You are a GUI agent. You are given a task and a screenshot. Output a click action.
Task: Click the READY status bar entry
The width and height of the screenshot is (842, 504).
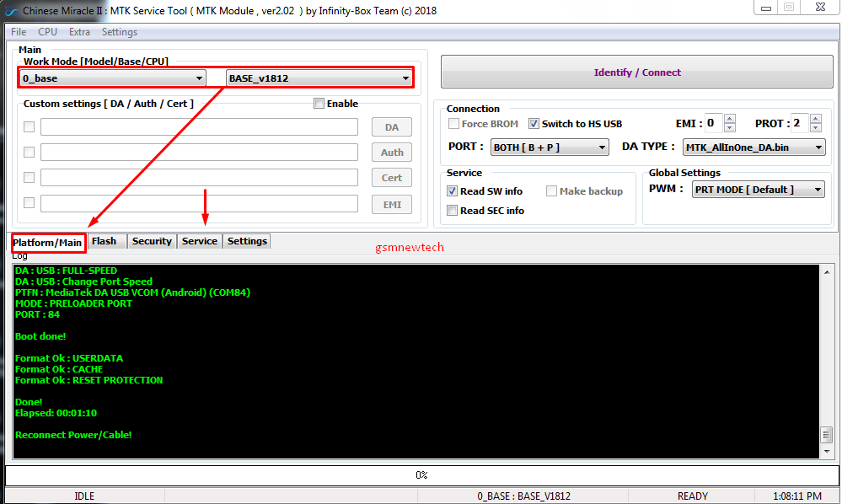coord(693,496)
